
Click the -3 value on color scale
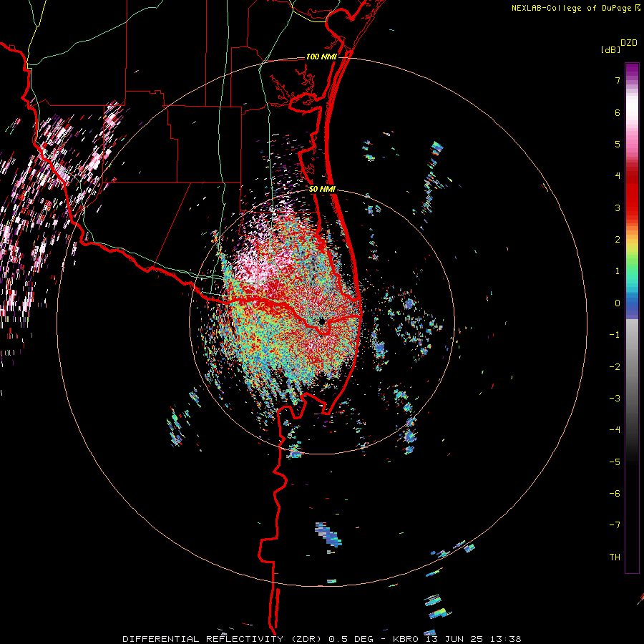(615, 399)
